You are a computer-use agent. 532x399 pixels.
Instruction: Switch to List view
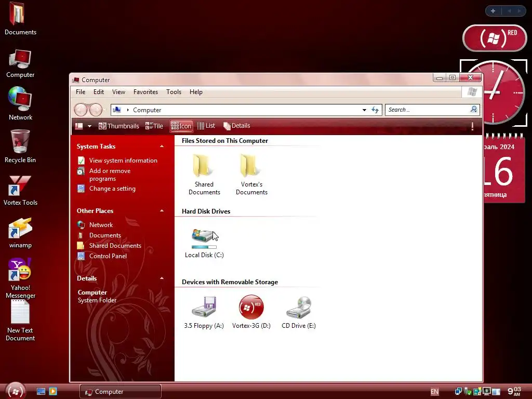click(x=206, y=126)
